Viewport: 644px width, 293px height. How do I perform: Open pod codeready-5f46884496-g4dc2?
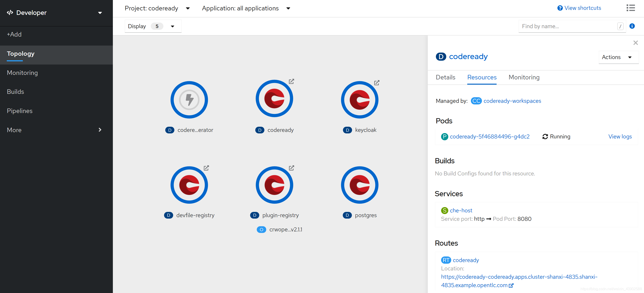coord(490,137)
